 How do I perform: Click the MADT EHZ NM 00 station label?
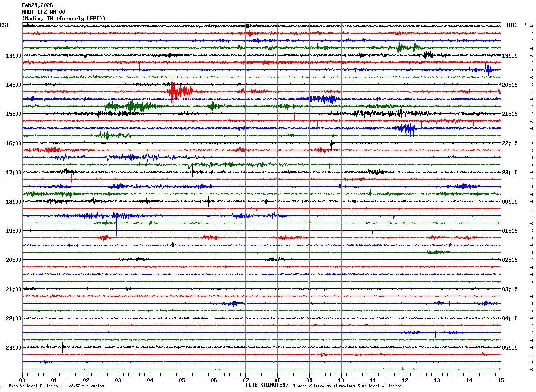[43, 12]
